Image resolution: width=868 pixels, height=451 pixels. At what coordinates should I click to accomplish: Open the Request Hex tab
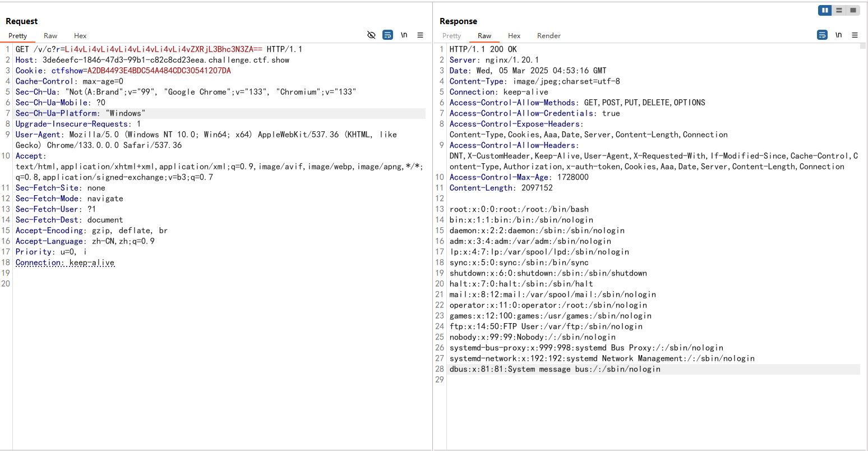[x=80, y=35]
